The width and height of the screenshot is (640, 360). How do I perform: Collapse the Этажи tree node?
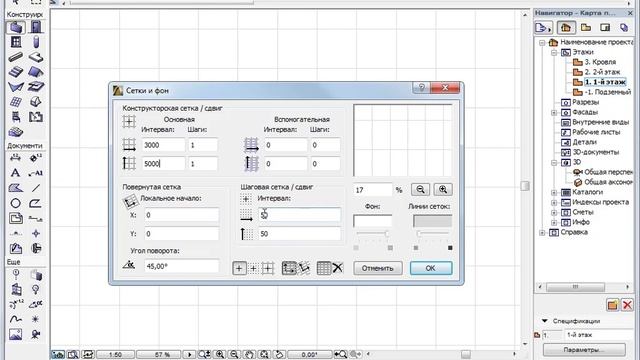pyautogui.click(x=554, y=53)
